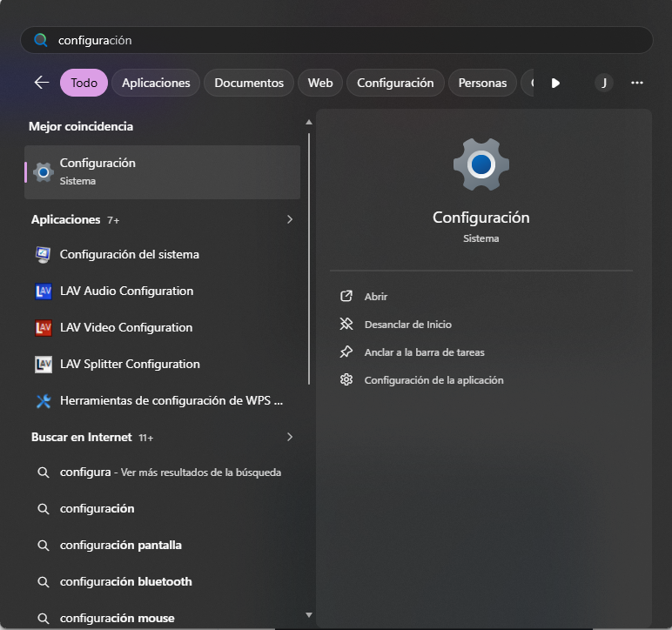Open the three-dots more options menu
The width and height of the screenshot is (672, 630).
pyautogui.click(x=637, y=83)
